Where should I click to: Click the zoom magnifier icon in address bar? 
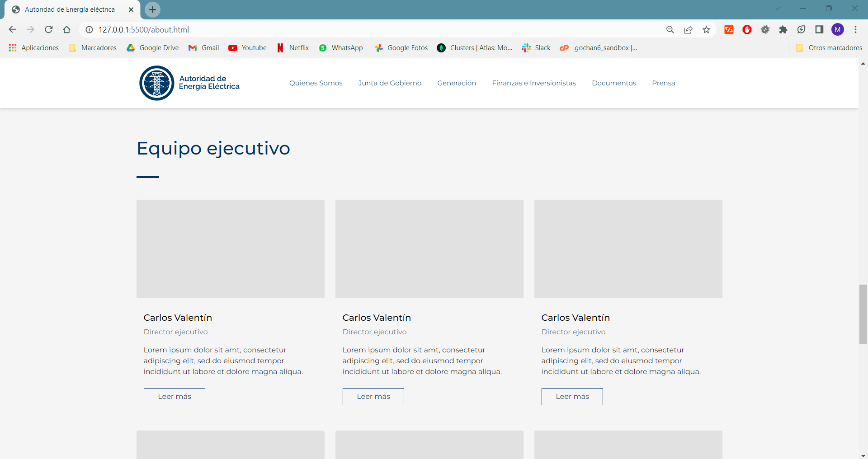[670, 30]
